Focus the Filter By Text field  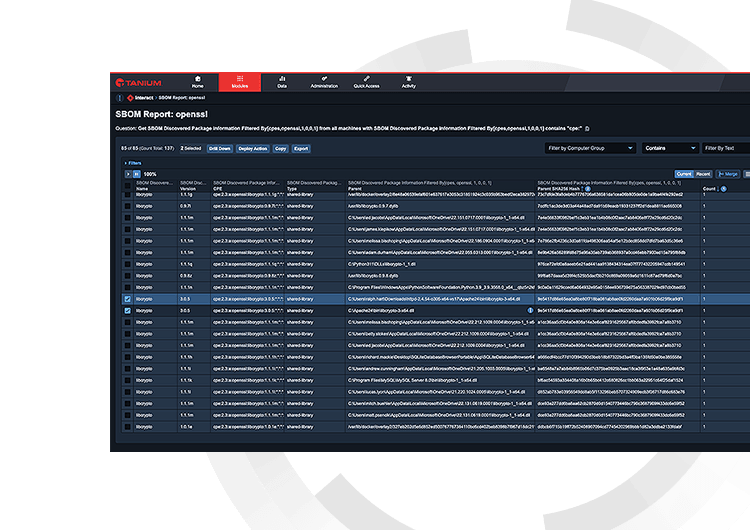click(x=726, y=148)
